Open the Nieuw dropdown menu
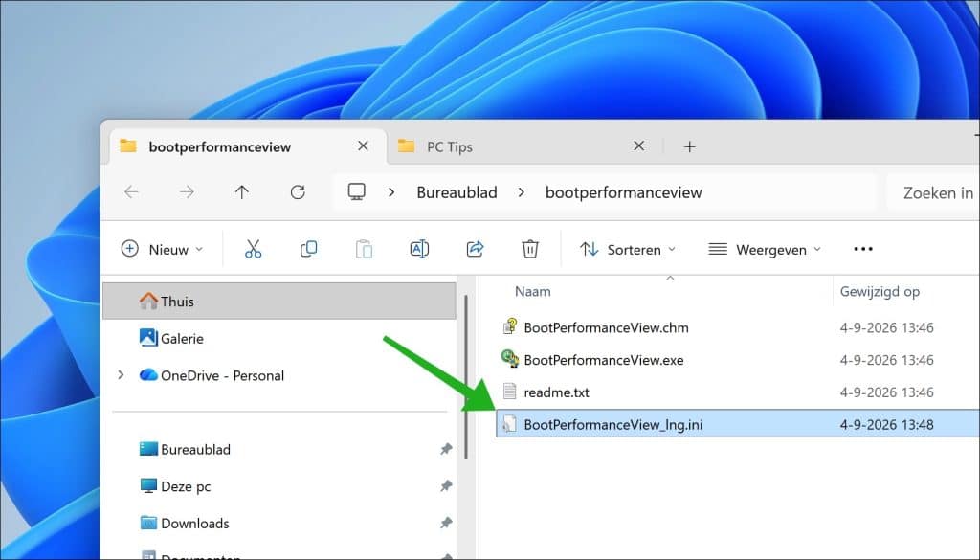Image resolution: width=980 pixels, height=560 pixels. pos(162,249)
